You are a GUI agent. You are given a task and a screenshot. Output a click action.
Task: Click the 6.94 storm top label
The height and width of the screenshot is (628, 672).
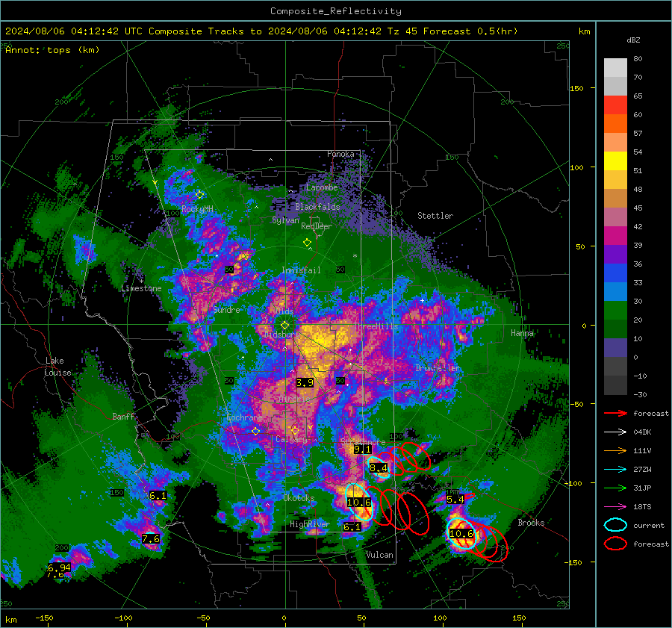(59, 568)
